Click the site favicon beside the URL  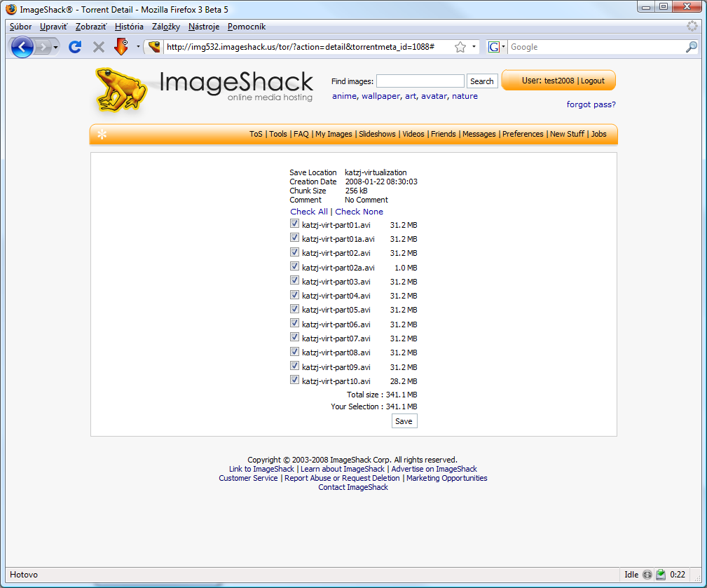pos(154,46)
